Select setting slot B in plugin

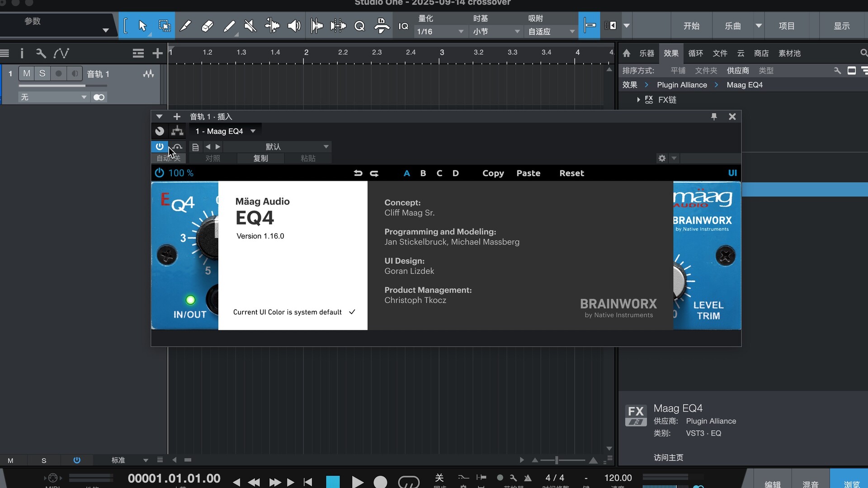(423, 173)
